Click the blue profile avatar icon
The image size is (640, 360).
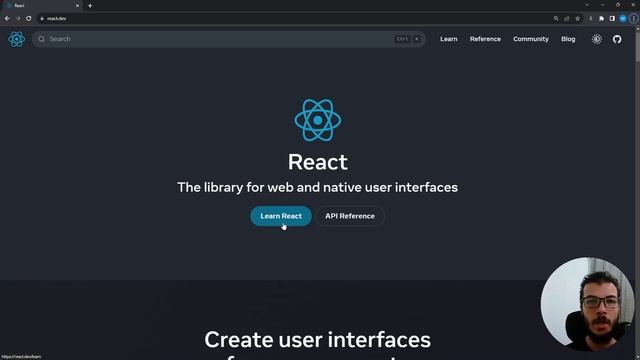tap(623, 18)
